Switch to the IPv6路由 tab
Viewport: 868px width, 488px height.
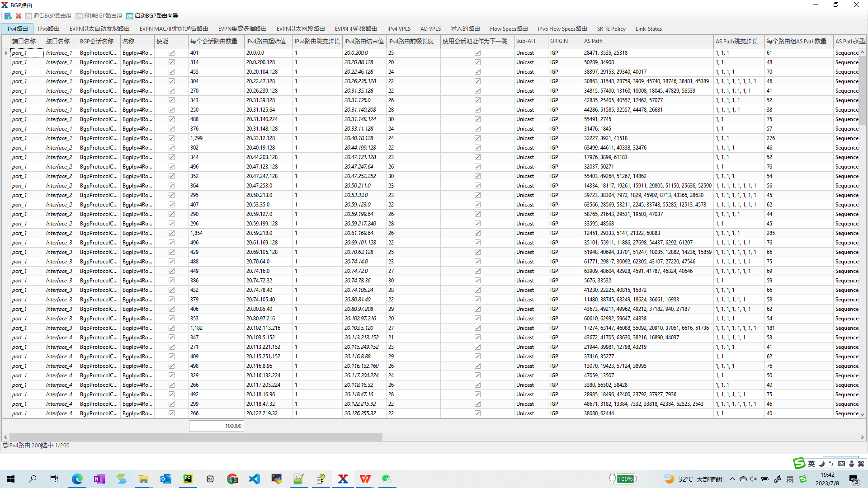click(x=48, y=28)
